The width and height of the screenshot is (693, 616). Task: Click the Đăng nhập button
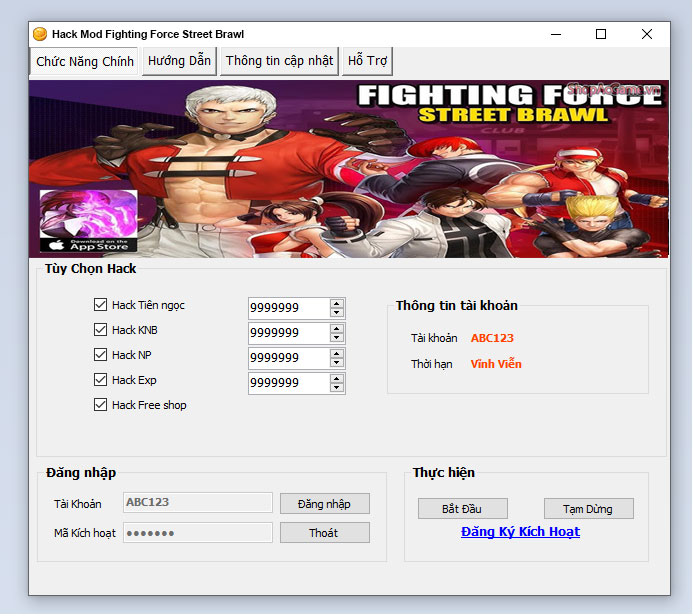coord(324,504)
